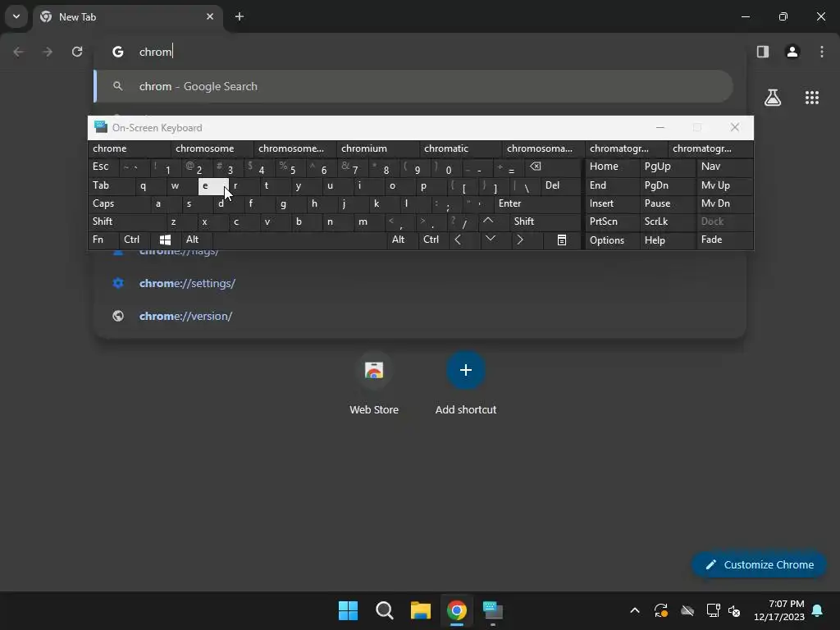The image size is (840, 630).
Task: Select chrome://settings/ suggestion
Action: [x=420, y=283]
